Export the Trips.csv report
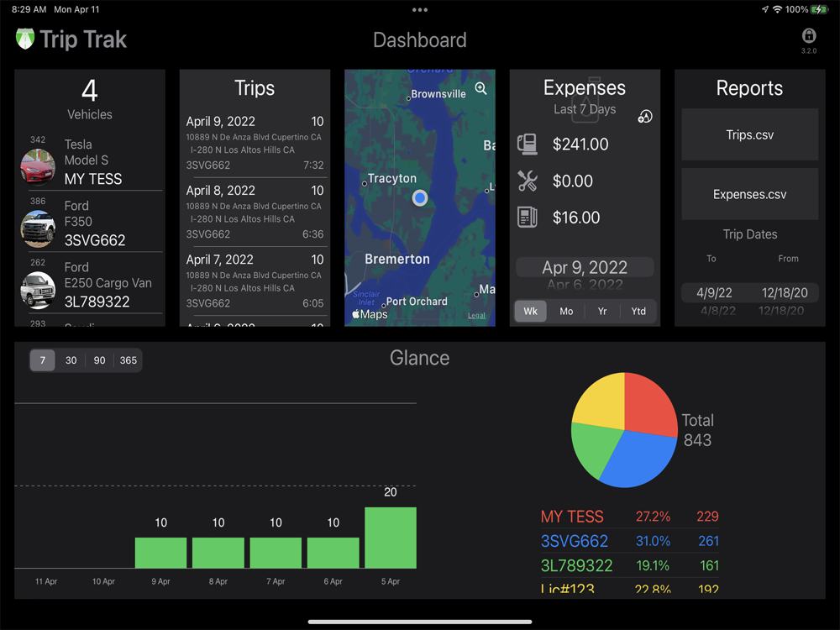 [749, 134]
